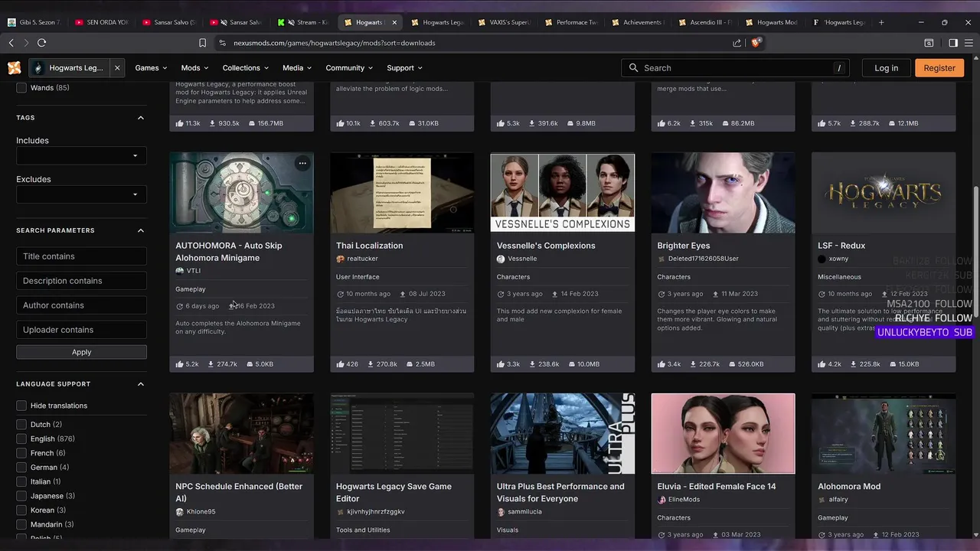
Task: Open the browser sidebar panel icon
Action: tap(953, 43)
